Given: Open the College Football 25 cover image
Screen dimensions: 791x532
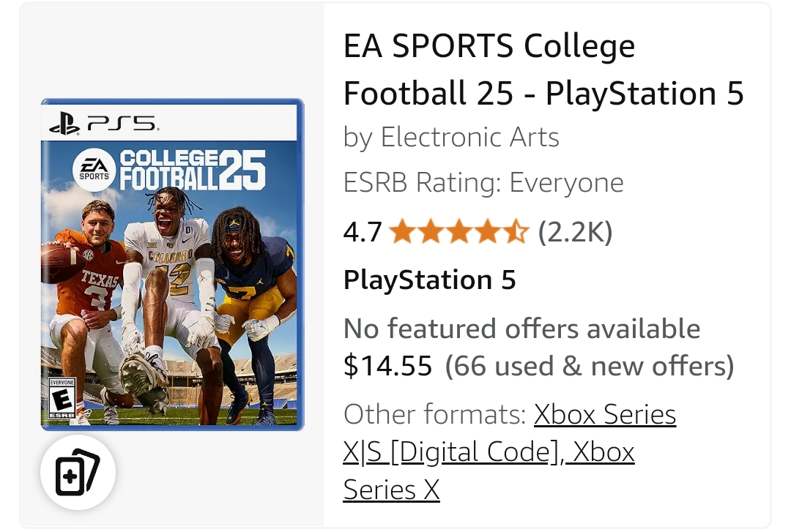Looking at the screenshot, I should click(173, 265).
